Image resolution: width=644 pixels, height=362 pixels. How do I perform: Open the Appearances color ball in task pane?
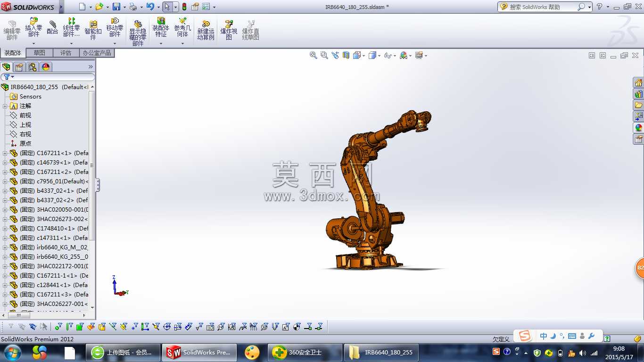click(638, 127)
